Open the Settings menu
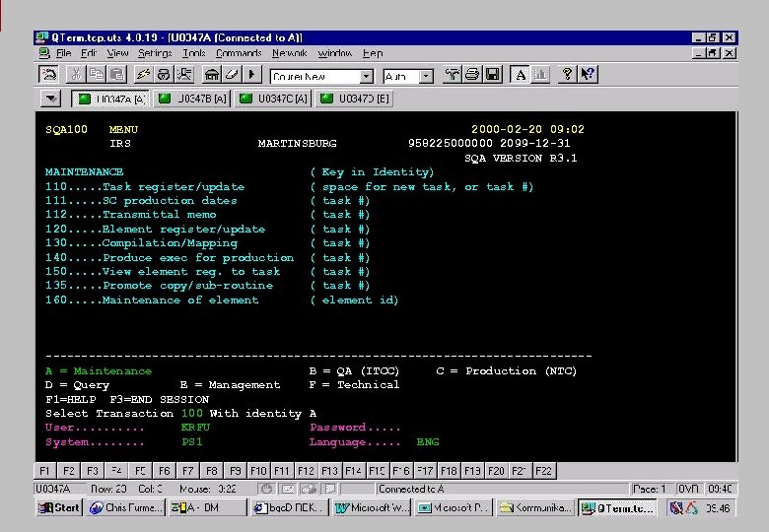 155,53
